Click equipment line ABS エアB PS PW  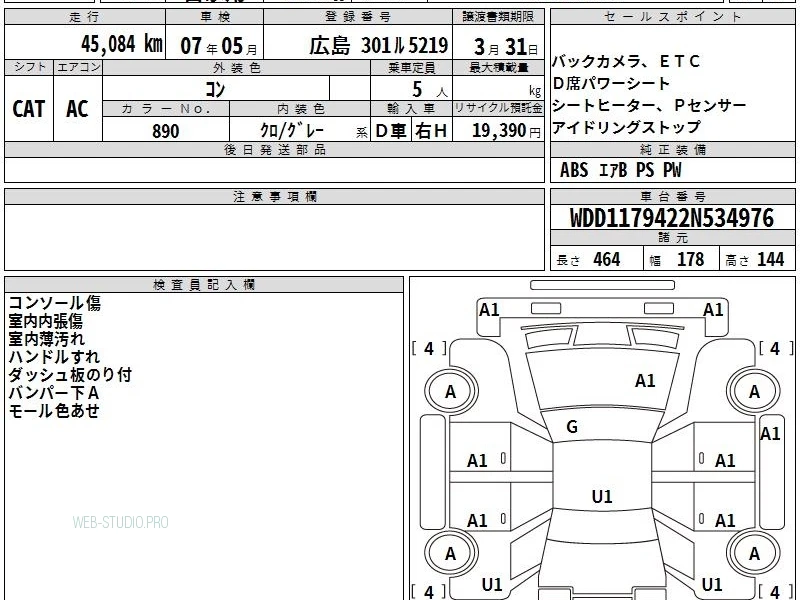[x=620, y=169]
